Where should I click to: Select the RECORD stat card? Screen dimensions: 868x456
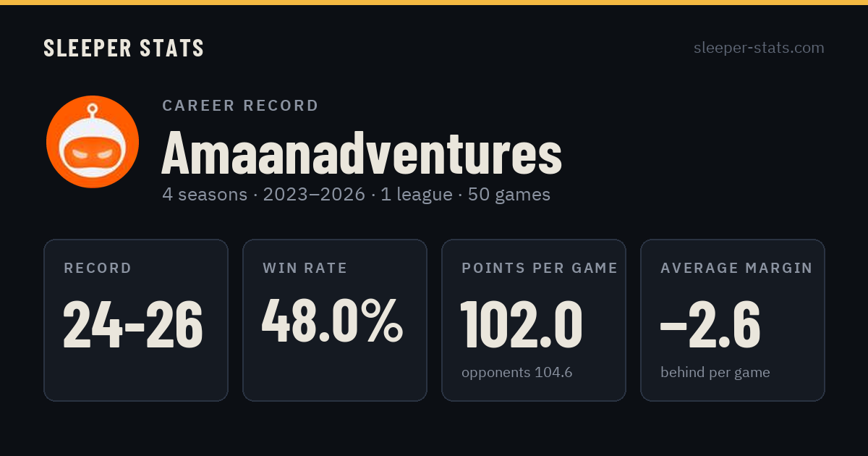pyautogui.click(x=136, y=320)
